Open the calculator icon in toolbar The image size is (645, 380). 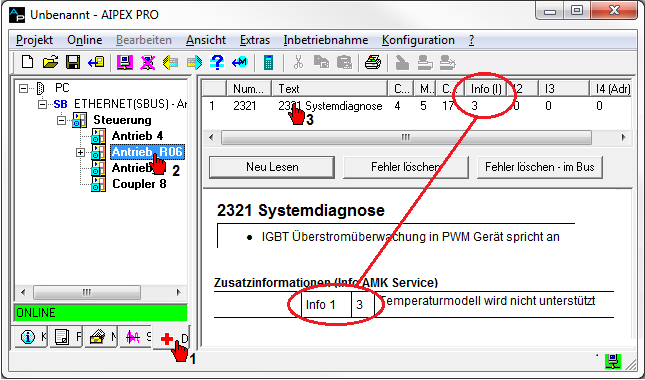coord(269,62)
